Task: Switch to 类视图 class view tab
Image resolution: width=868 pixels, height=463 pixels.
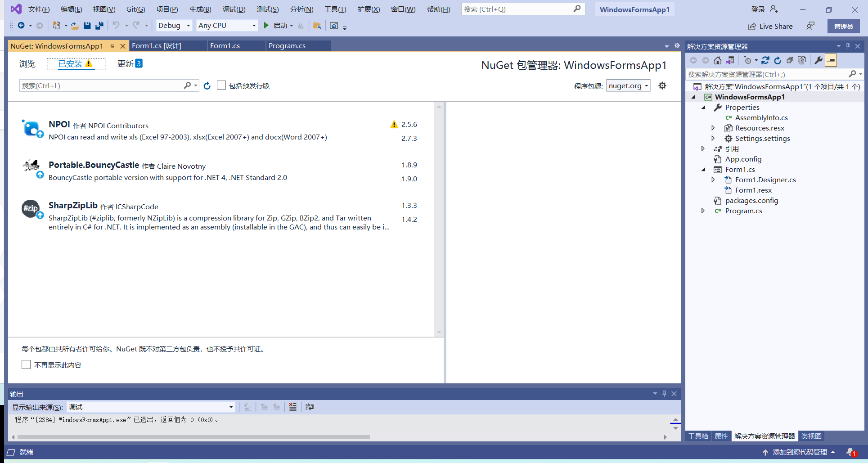Action: pos(811,436)
